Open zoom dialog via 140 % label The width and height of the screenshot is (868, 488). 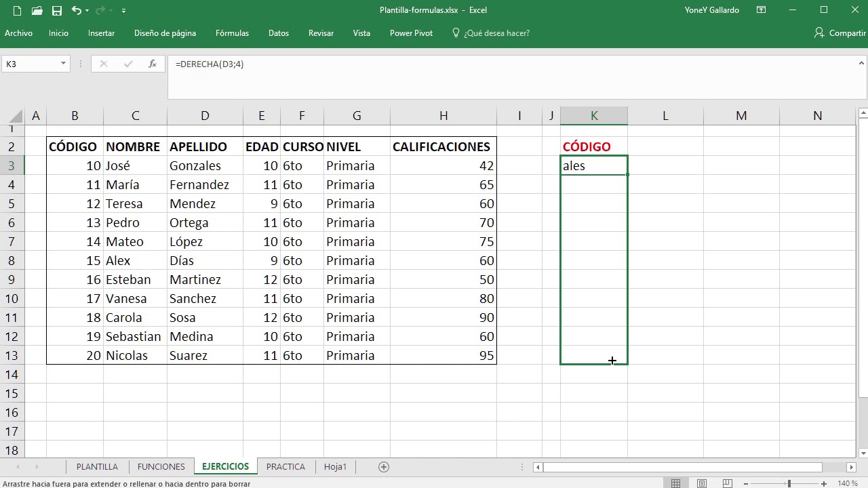click(848, 483)
